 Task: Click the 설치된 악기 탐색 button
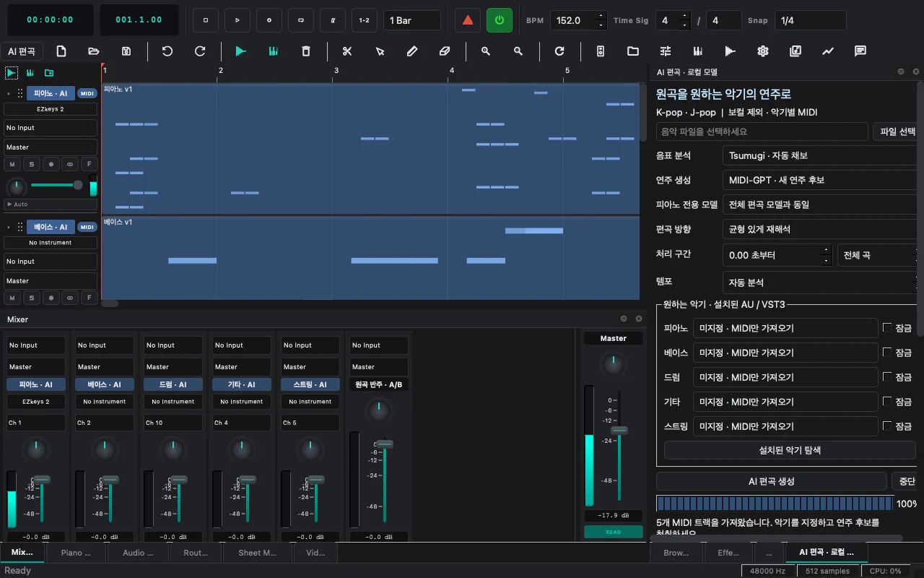790,450
